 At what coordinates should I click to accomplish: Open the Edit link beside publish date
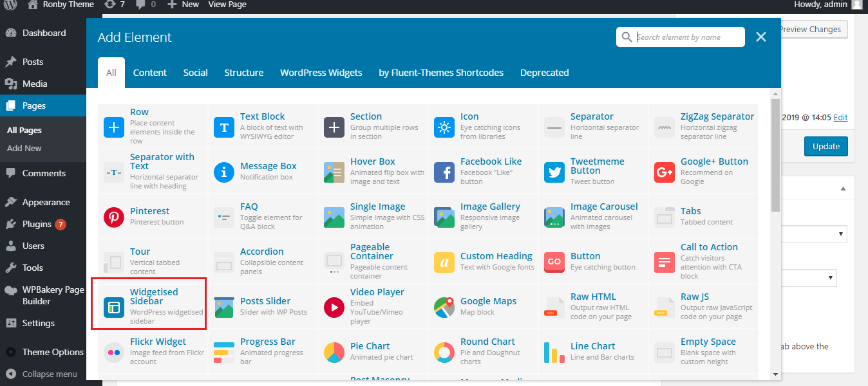coord(840,118)
